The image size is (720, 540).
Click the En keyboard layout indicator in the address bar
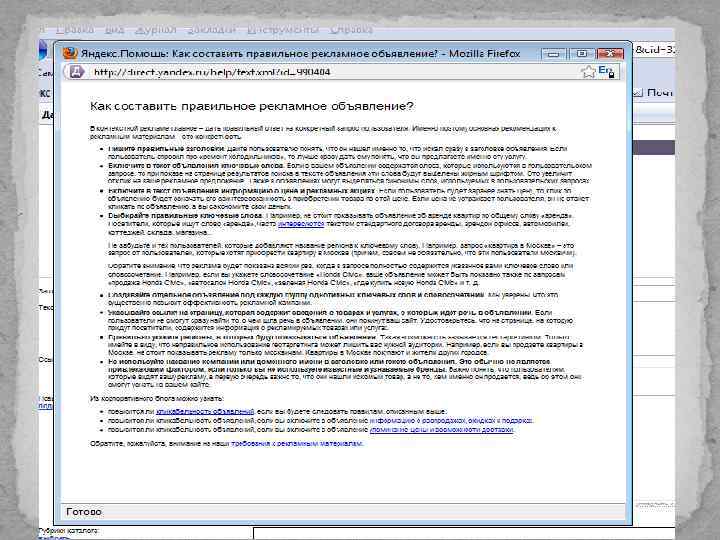tap(606, 71)
